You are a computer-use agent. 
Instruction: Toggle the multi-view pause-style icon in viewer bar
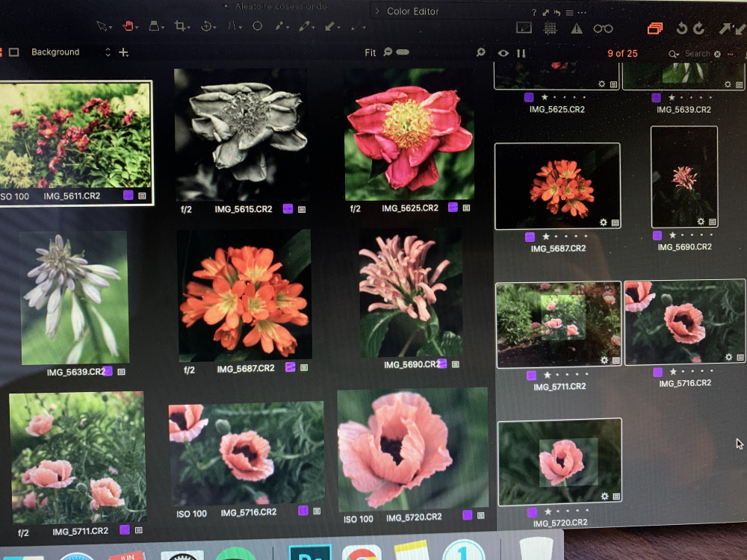521,53
